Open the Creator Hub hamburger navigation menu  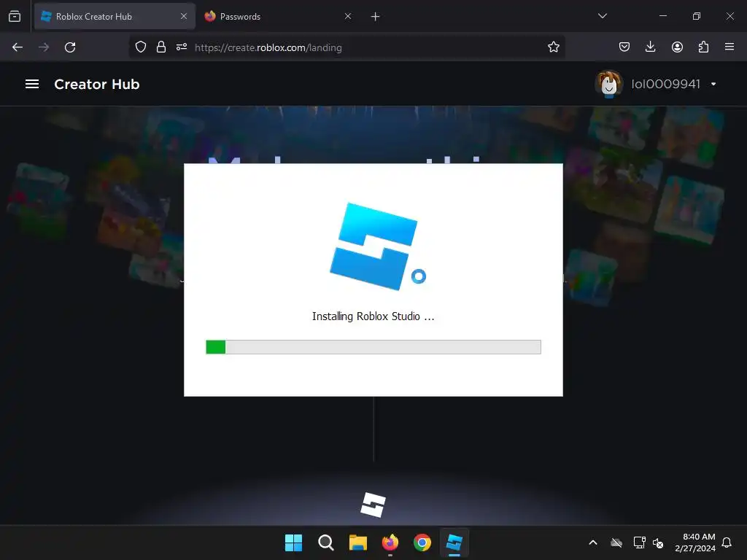pos(32,84)
